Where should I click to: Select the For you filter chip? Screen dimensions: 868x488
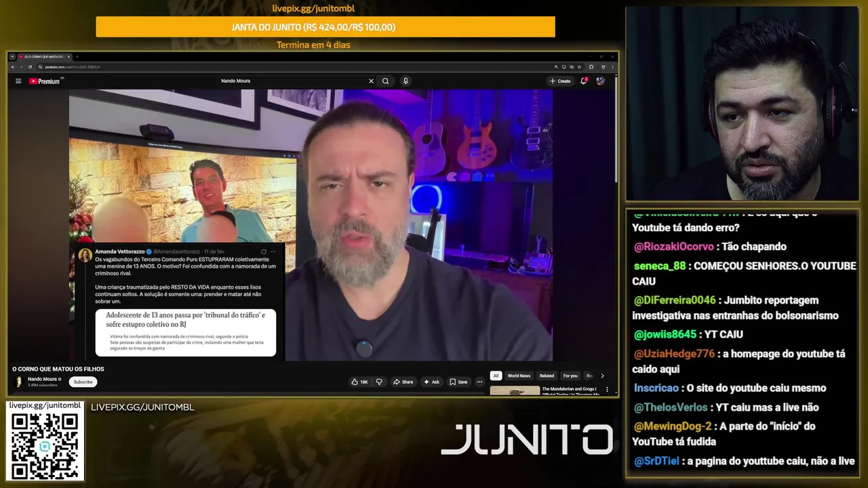(x=570, y=375)
